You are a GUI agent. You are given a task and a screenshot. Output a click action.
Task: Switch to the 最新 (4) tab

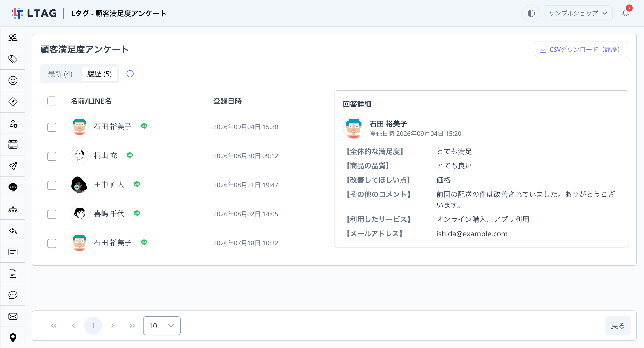[x=60, y=74]
